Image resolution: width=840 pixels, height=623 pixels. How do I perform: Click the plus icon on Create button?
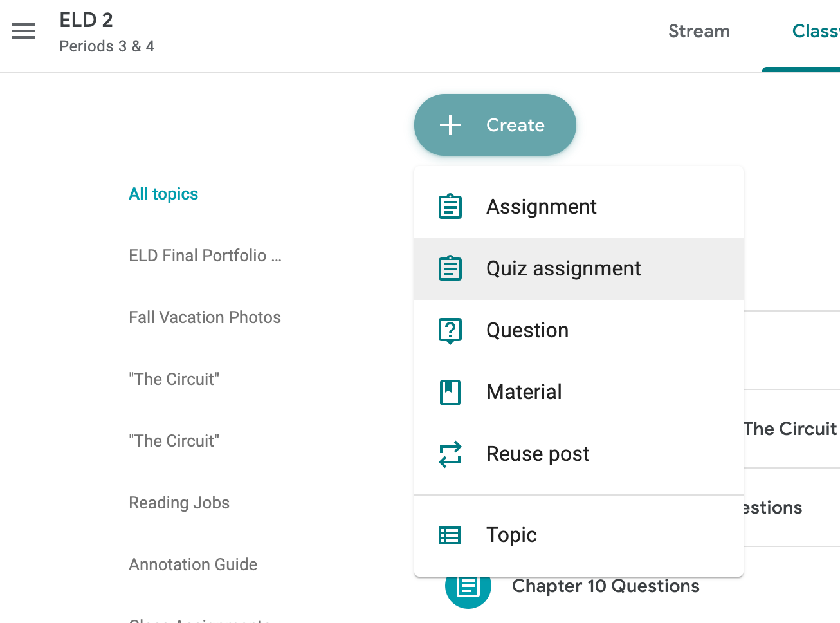(x=450, y=125)
